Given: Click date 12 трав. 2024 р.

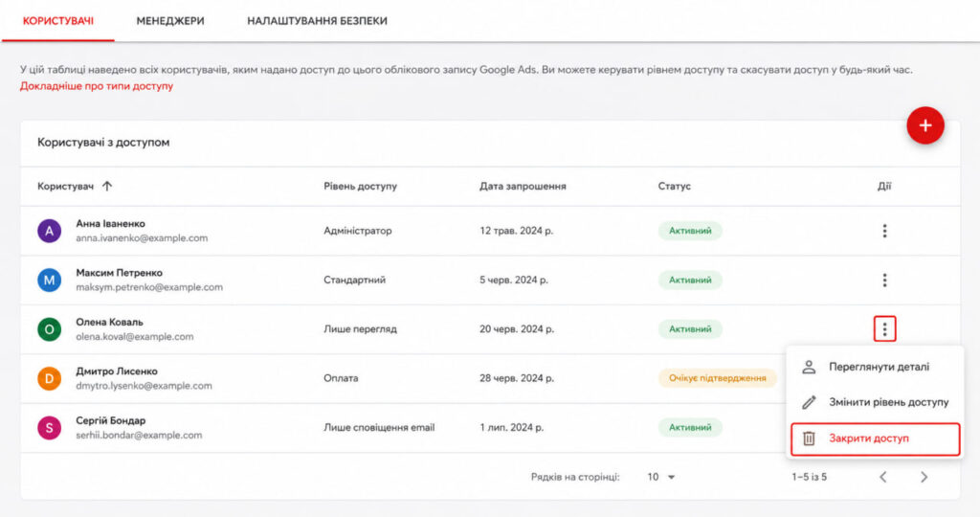Looking at the screenshot, I should [516, 231].
